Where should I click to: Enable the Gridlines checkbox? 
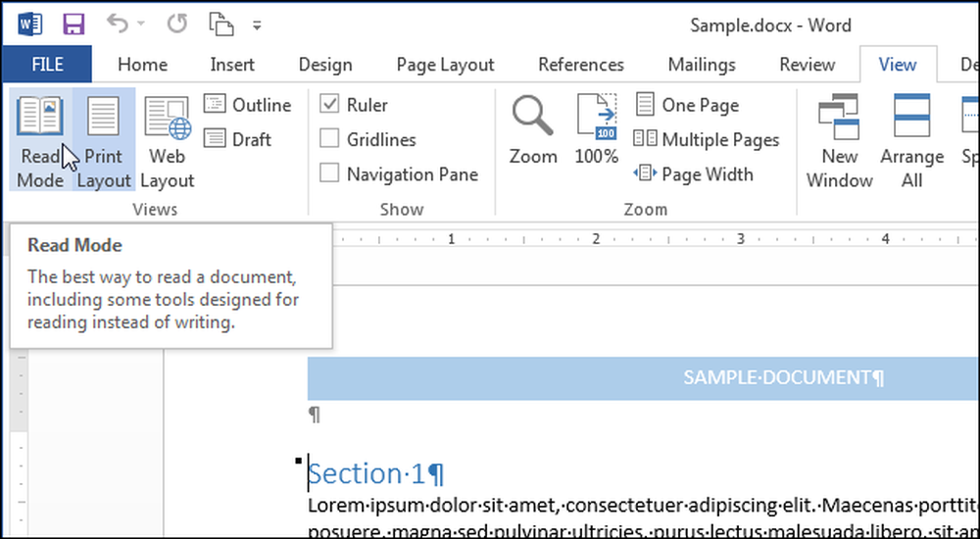329,138
